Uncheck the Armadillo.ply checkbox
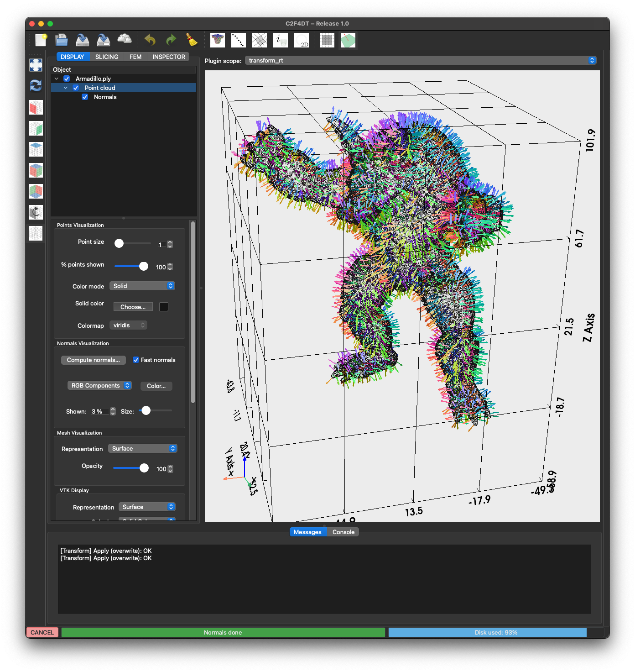The image size is (635, 672). pos(67,79)
